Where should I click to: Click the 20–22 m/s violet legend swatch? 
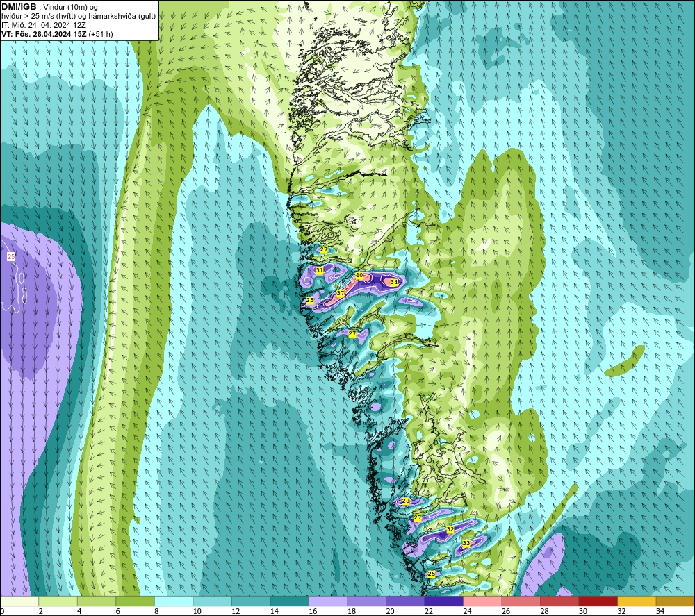click(405, 601)
